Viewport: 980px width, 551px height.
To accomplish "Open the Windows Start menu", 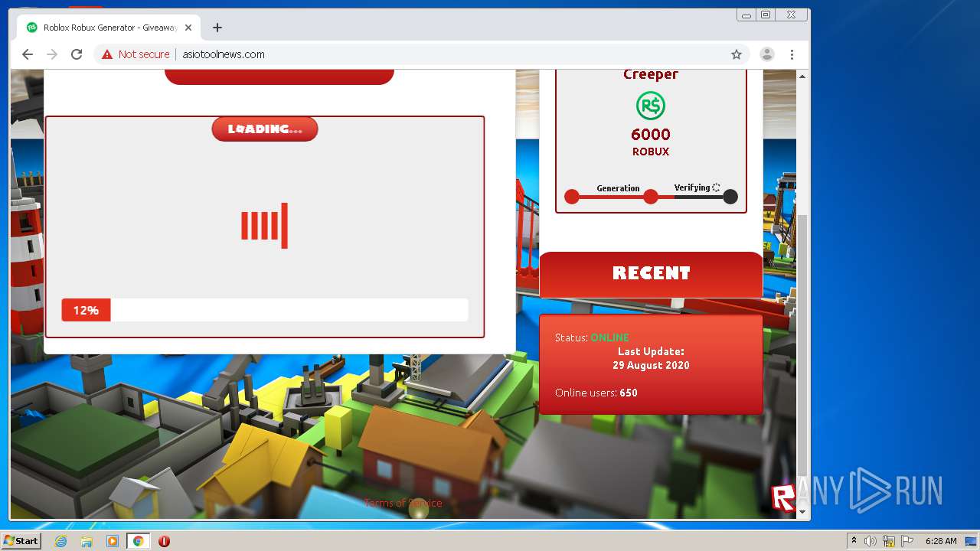I will 21,541.
